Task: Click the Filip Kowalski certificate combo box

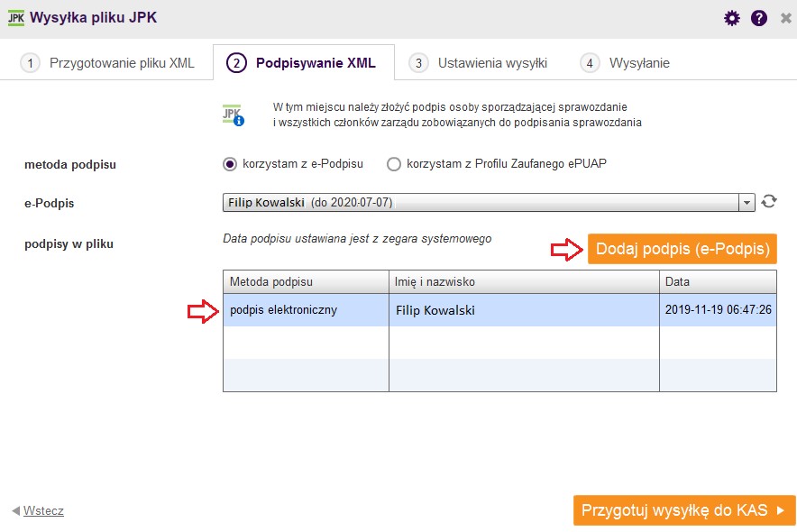Action: [x=489, y=203]
